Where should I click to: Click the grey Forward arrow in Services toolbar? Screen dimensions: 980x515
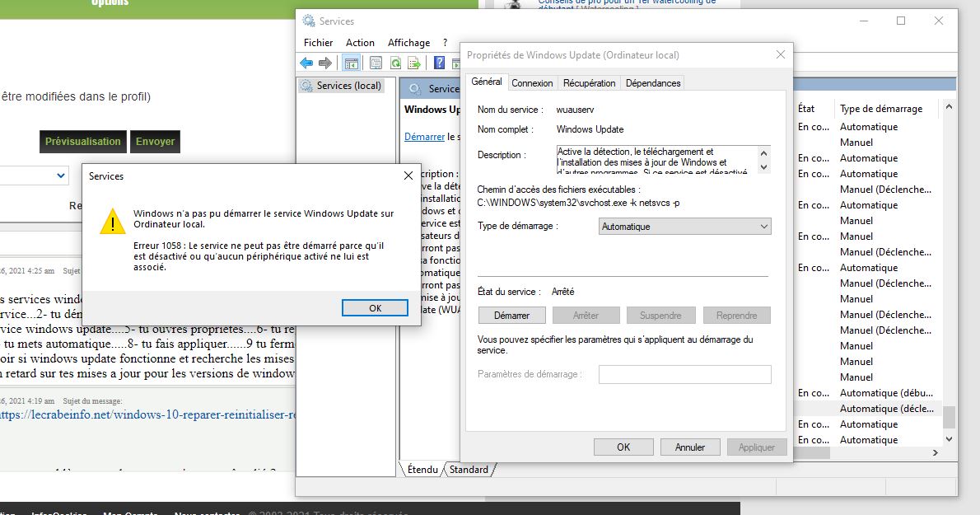[x=325, y=63]
